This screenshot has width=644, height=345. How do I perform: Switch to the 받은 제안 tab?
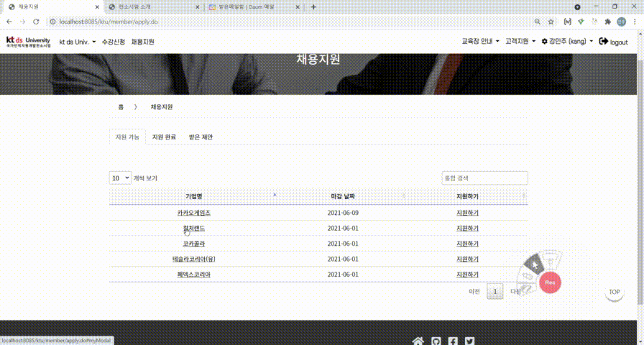(x=201, y=137)
